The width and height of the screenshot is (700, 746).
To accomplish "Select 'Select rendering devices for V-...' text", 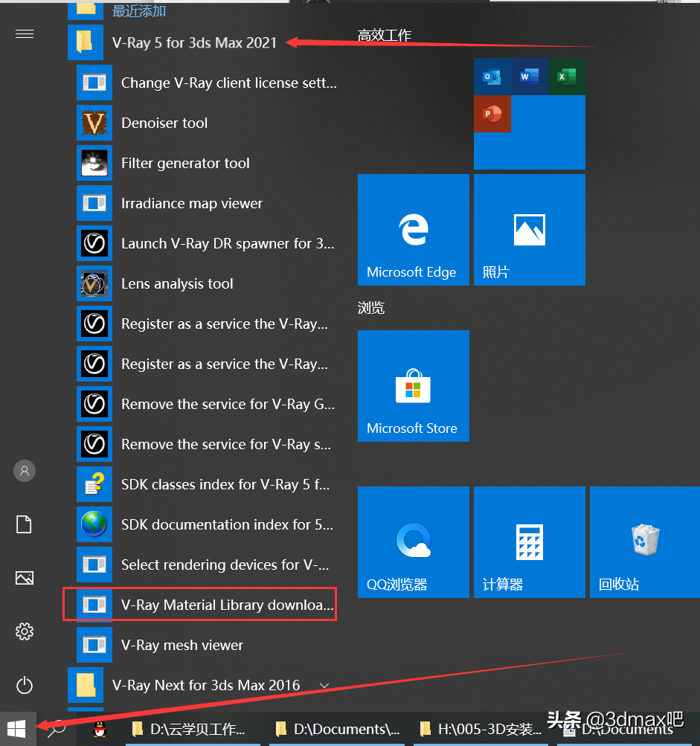I will click(x=225, y=565).
